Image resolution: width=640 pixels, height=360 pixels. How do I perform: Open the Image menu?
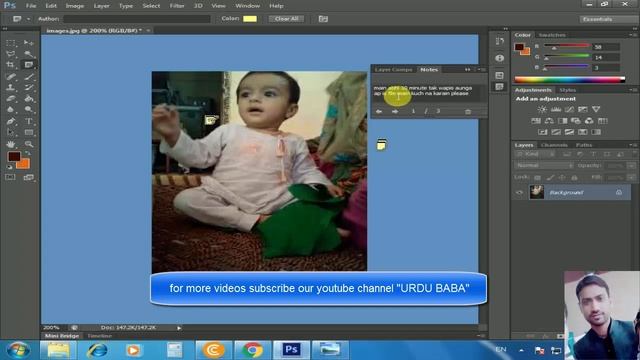(75, 6)
